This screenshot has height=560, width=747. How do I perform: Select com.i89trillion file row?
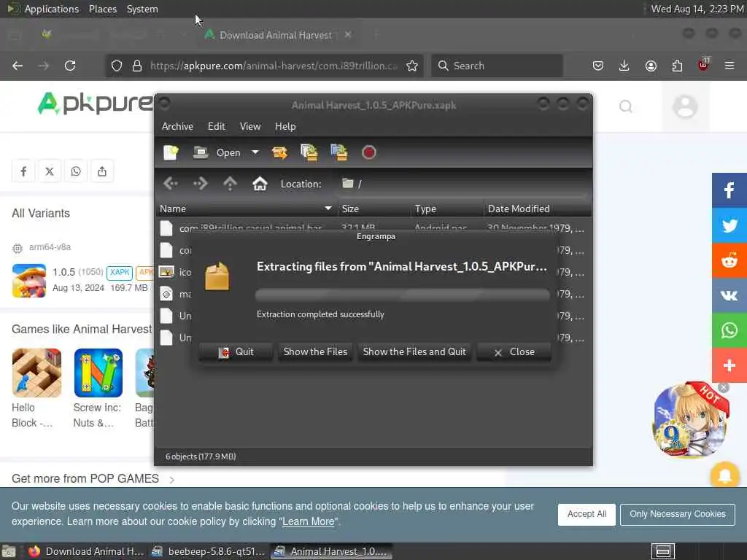[x=373, y=228]
